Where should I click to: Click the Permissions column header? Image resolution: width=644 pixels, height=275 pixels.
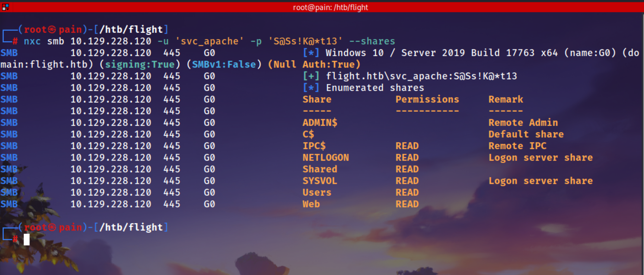[x=427, y=99]
